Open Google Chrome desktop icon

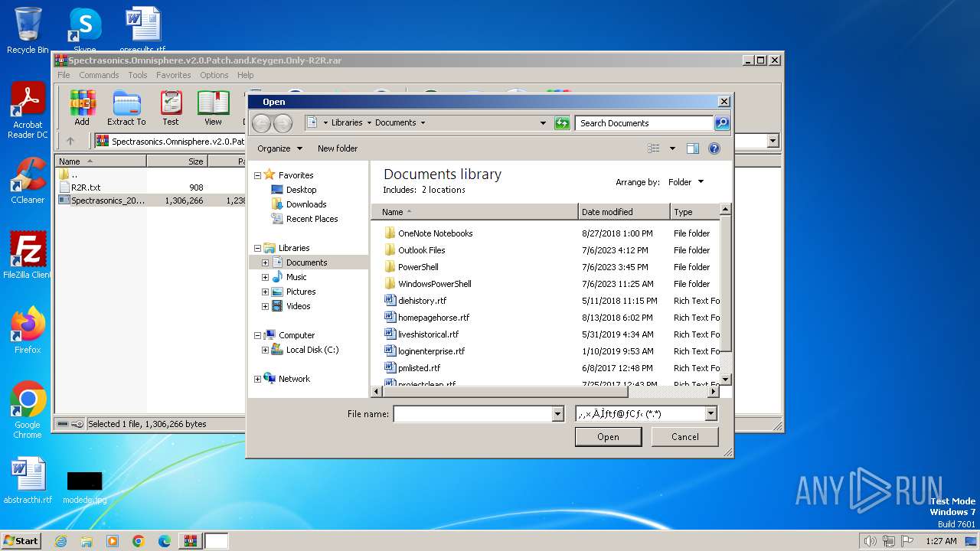point(28,410)
